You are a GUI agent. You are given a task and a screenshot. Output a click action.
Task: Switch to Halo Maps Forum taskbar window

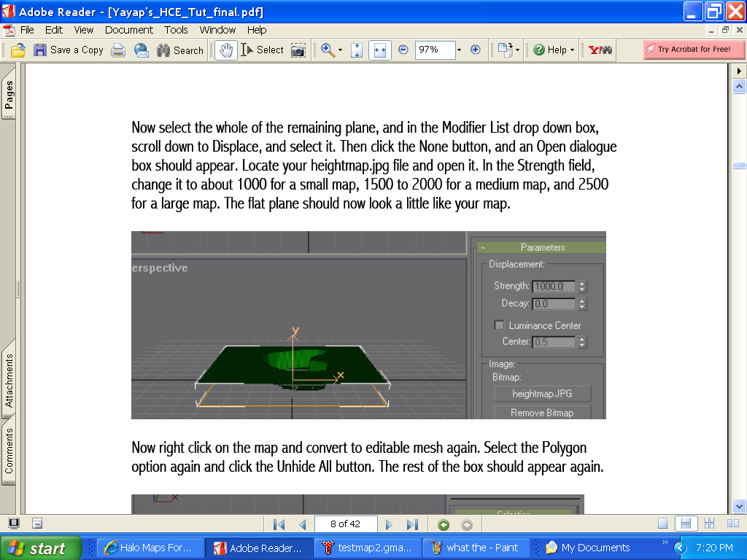point(150,548)
